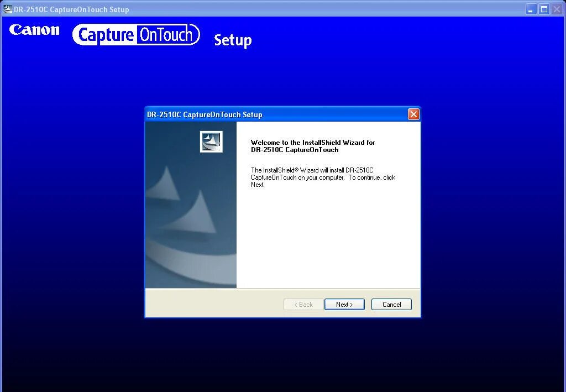This screenshot has width=566, height=392.
Task: Minimize the main setup window
Action: (531, 9)
